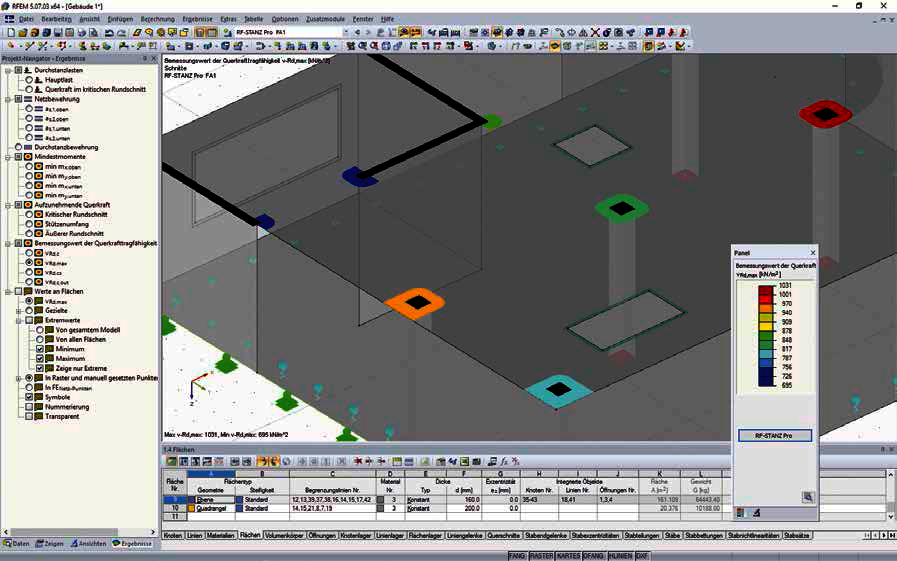Open the RF-STANZ Pro FA1 dropdown

pos(345,33)
